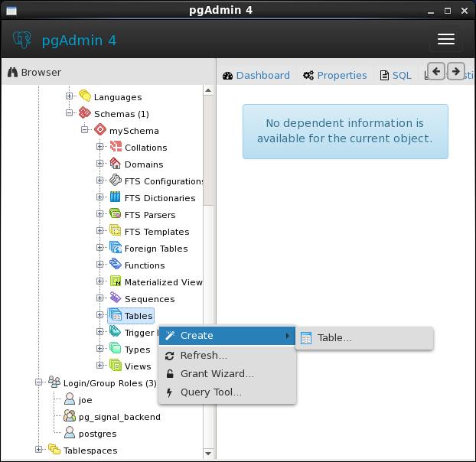The width and height of the screenshot is (476, 462).
Task: Maximize the pgAdmin 4 window
Action: tap(448, 11)
